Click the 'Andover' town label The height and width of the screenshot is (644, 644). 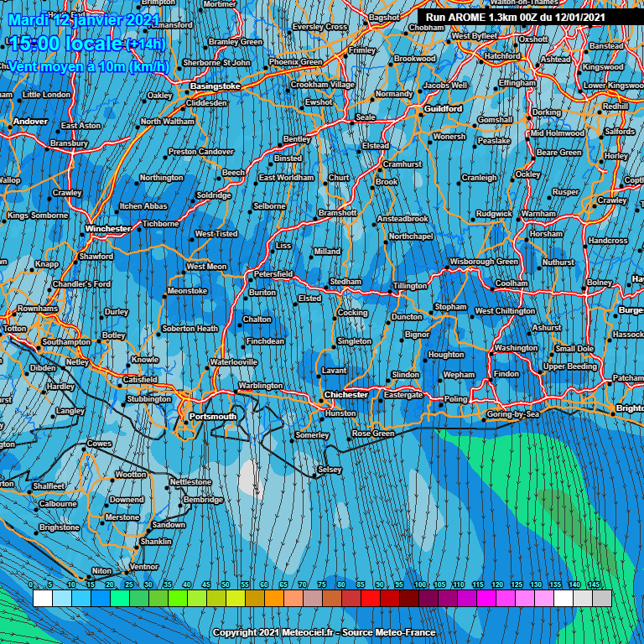click(30, 122)
